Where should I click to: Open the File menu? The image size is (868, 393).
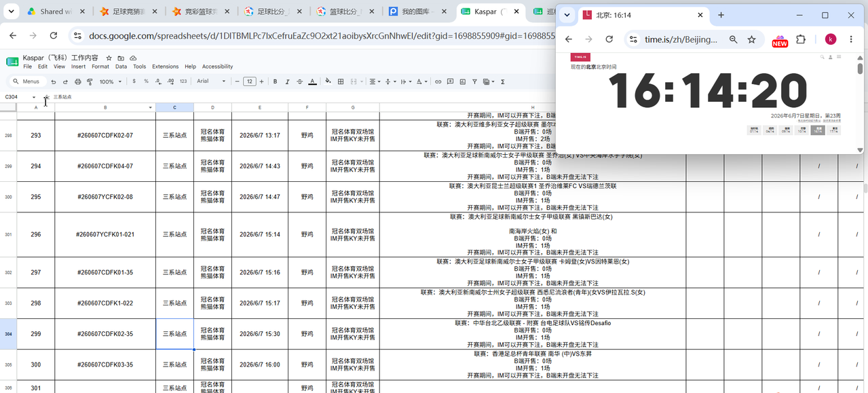click(27, 67)
